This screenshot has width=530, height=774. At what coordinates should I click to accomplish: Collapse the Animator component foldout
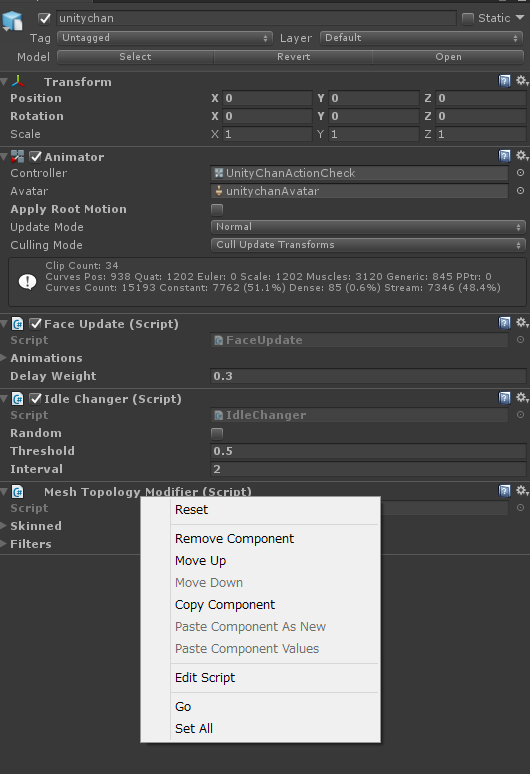tap(4, 157)
